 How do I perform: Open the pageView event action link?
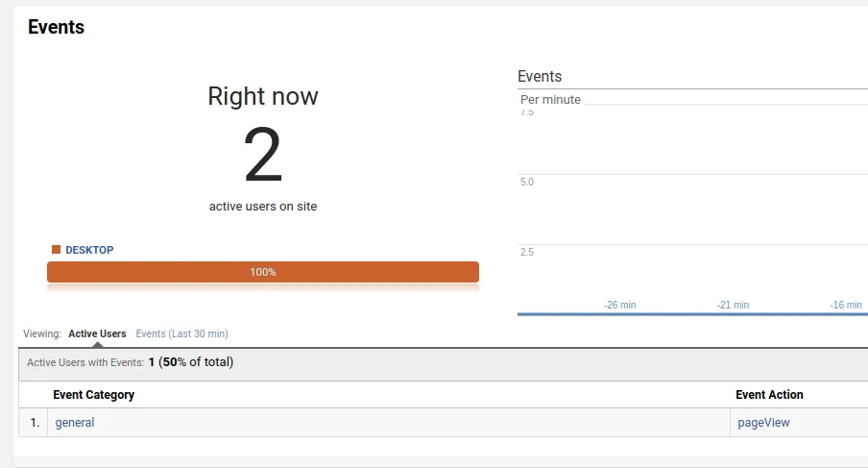click(763, 422)
